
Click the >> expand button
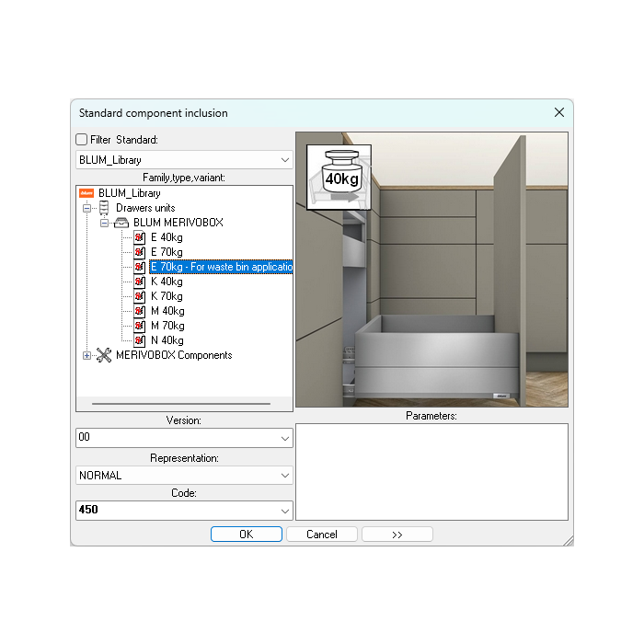(397, 535)
